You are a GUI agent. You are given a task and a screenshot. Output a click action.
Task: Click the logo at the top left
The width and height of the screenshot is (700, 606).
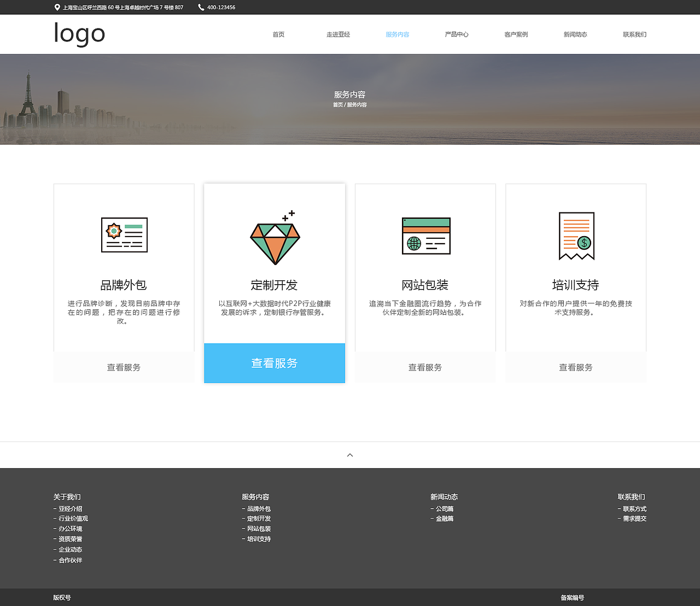tap(79, 34)
